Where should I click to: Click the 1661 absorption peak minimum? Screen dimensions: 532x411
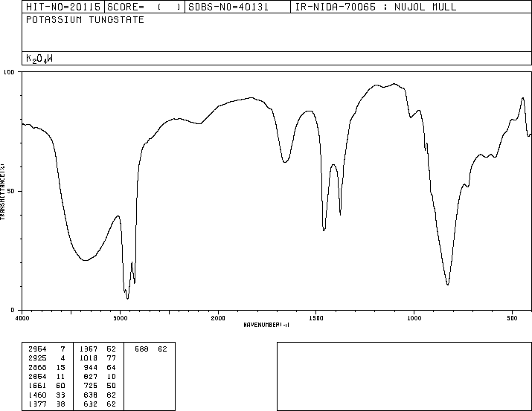tap(285, 162)
